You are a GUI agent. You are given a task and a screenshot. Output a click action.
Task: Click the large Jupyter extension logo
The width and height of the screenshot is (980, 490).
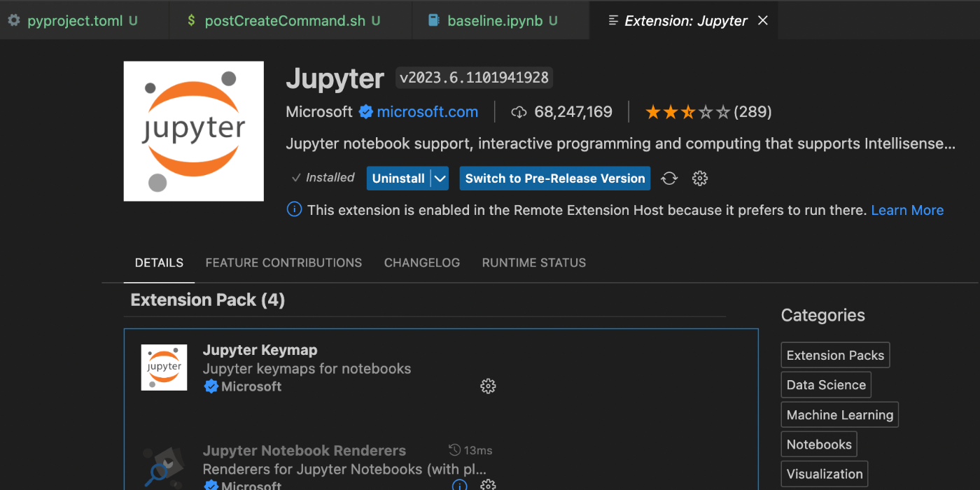[x=194, y=131]
